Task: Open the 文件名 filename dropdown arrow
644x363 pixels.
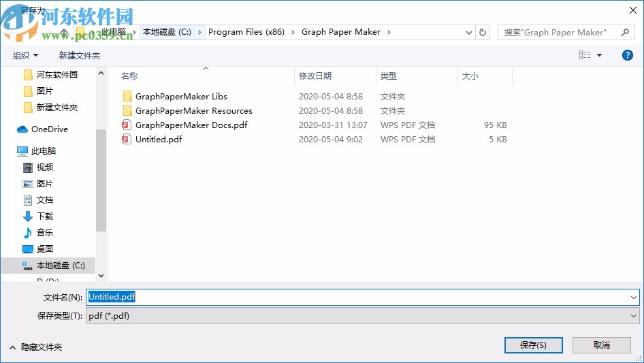Action: [x=633, y=297]
